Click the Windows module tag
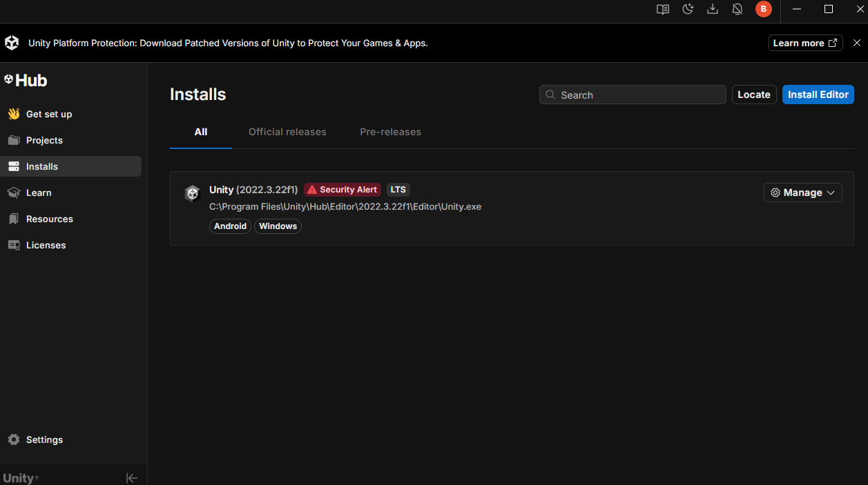Viewport: 868px width, 485px height. tap(278, 226)
